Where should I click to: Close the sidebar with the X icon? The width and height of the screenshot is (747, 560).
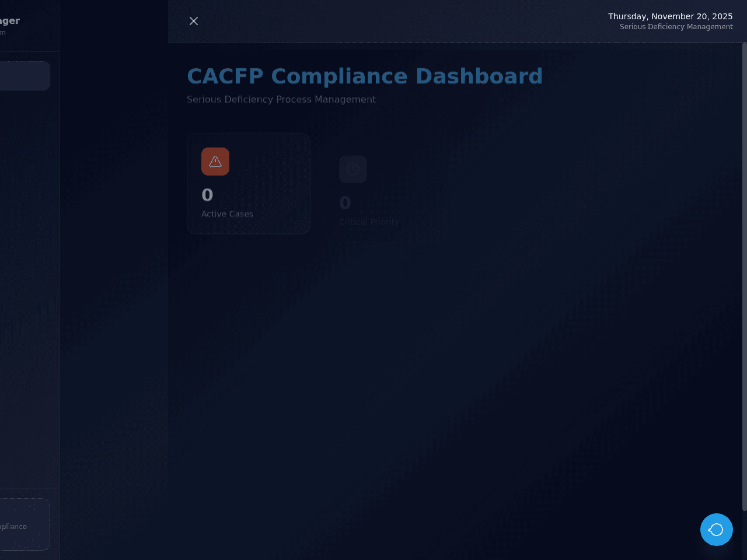194,21
